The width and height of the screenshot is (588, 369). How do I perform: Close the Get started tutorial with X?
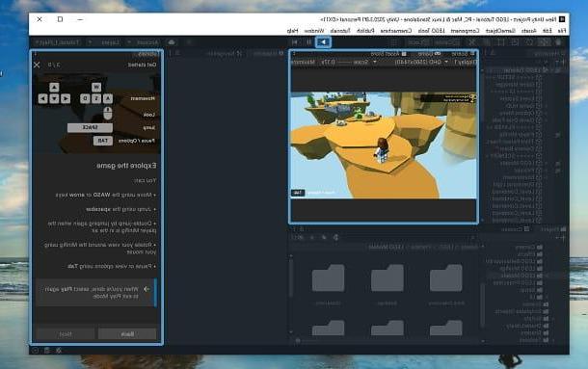point(37,65)
